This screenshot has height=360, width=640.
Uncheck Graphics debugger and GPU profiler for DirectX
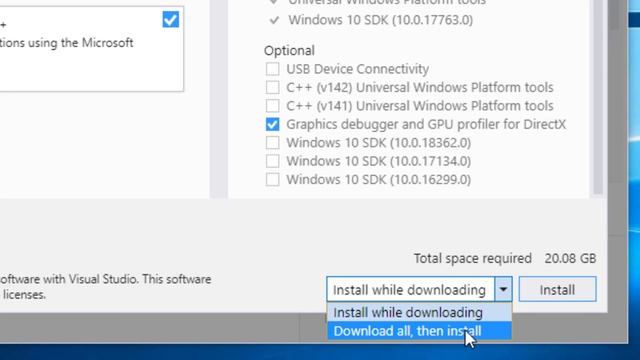[x=273, y=124]
